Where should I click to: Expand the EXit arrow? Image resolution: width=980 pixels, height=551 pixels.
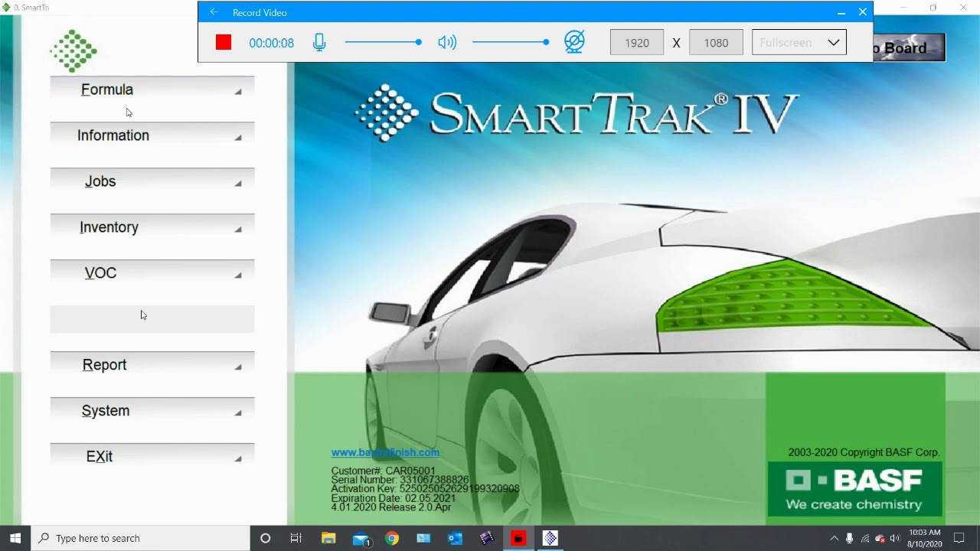(x=238, y=459)
